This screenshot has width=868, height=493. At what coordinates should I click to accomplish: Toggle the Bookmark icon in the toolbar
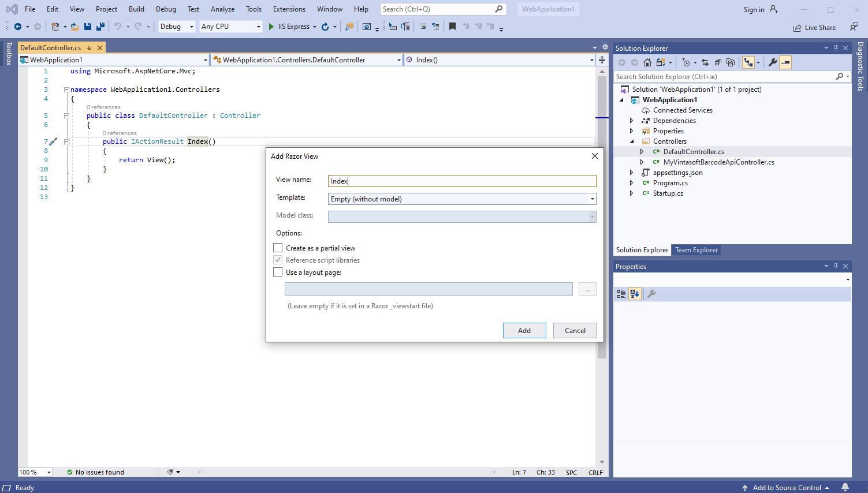[453, 26]
